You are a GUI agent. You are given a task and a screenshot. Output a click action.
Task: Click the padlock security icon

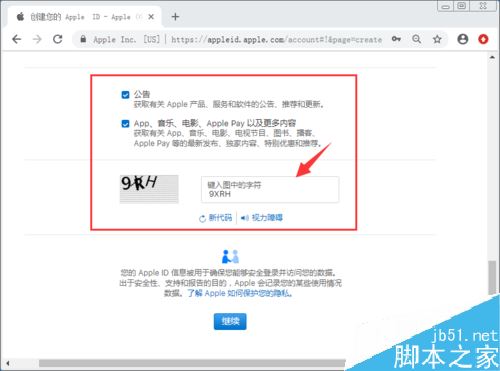click(83, 39)
